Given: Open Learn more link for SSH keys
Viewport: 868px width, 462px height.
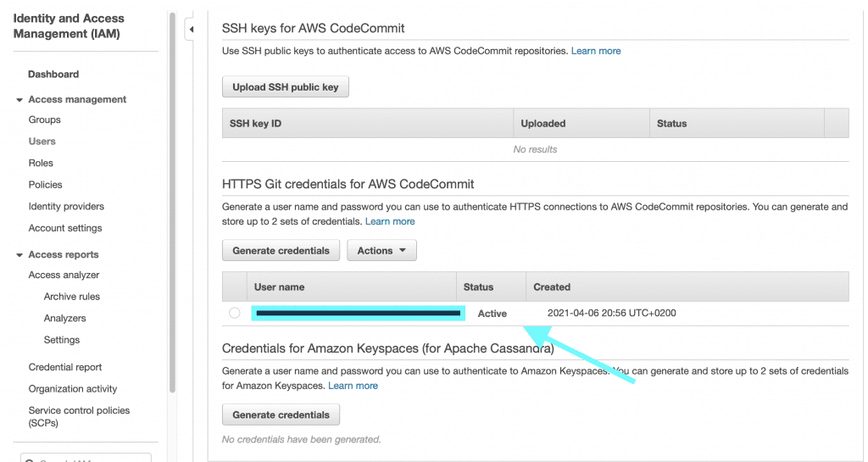Looking at the screenshot, I should (x=596, y=51).
